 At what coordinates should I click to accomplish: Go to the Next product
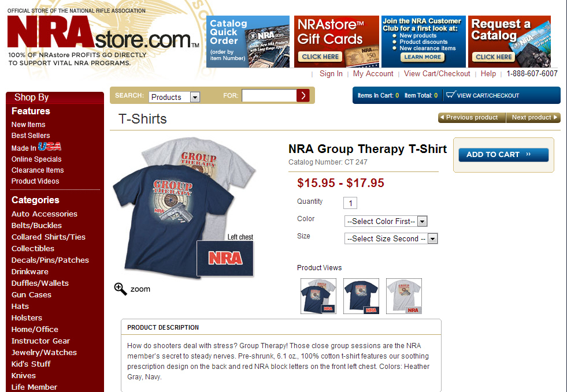tap(533, 117)
